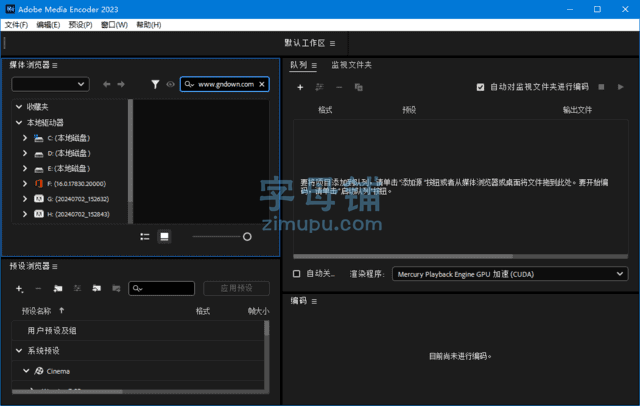Stop queue encoding
Viewport: 640px width, 406px height.
pyautogui.click(x=601, y=87)
